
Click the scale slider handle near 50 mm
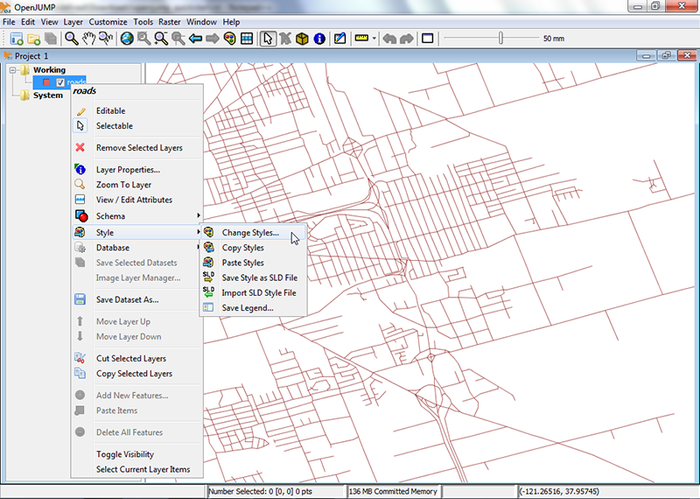point(501,38)
